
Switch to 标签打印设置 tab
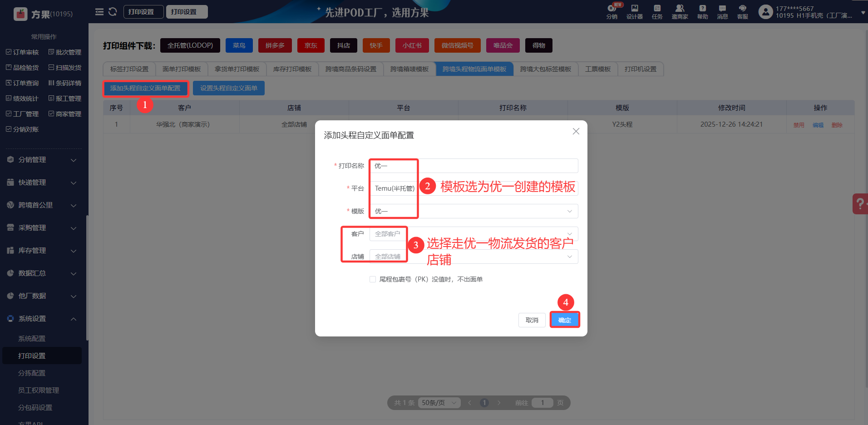[129, 69]
